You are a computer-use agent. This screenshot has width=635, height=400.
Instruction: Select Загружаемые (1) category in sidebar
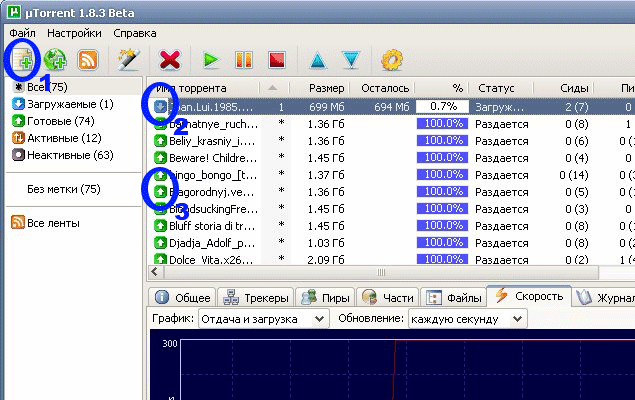click(63, 104)
